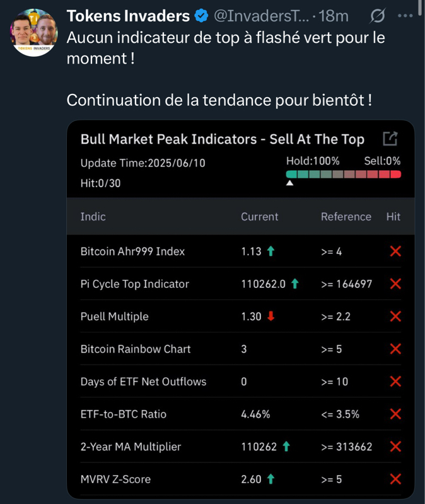Open Tokens Invaders profile avatar

35,33
